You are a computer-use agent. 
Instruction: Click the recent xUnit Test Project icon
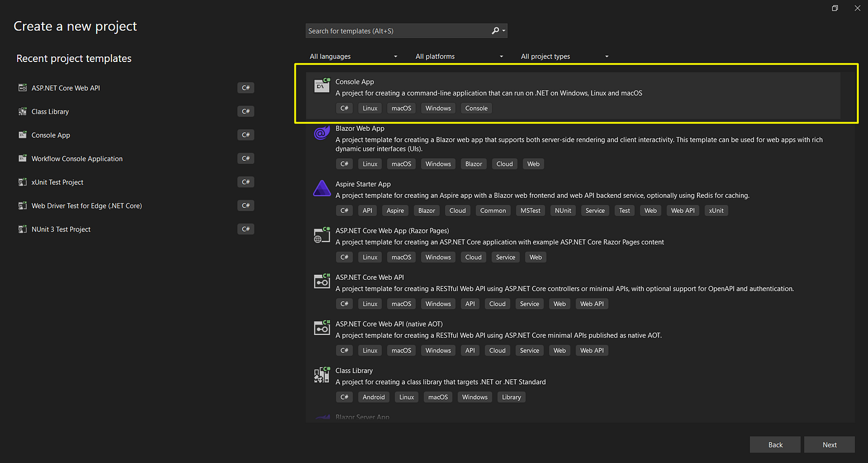(x=23, y=182)
